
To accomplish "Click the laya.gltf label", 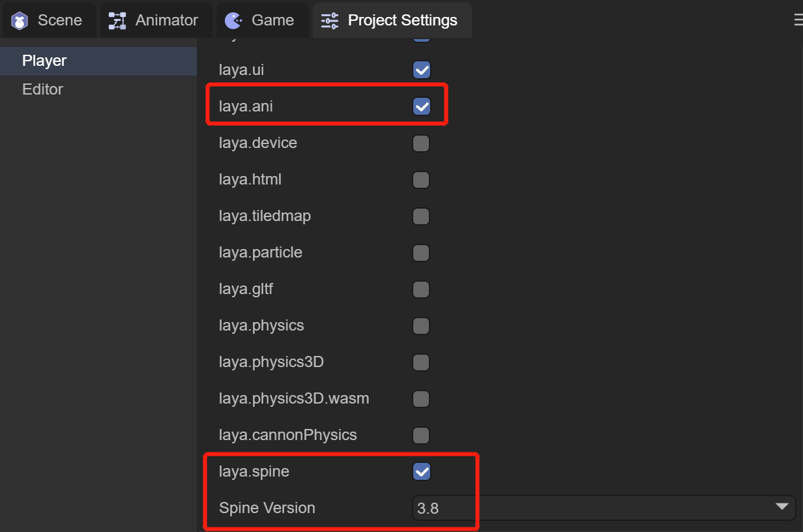I will [x=246, y=289].
